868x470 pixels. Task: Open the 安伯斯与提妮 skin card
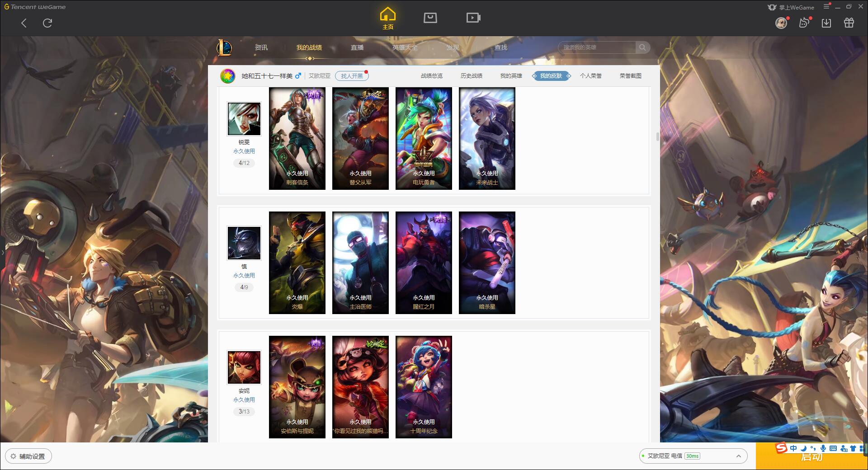point(297,387)
